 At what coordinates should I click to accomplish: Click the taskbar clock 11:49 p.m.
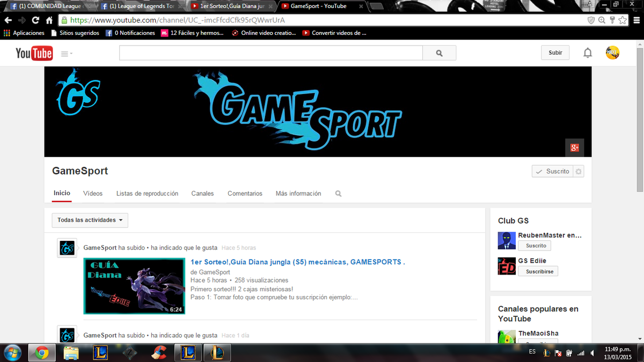618,353
